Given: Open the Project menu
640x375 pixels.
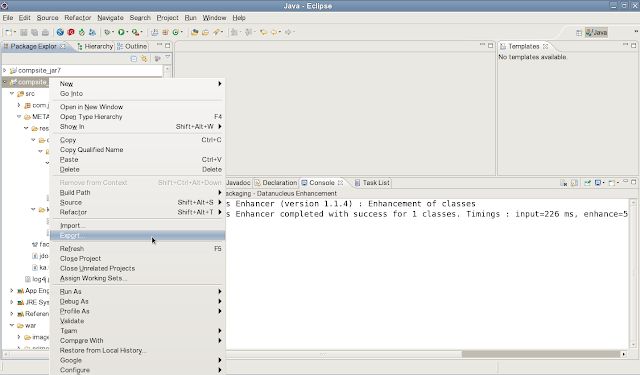Looking at the screenshot, I should point(167,18).
